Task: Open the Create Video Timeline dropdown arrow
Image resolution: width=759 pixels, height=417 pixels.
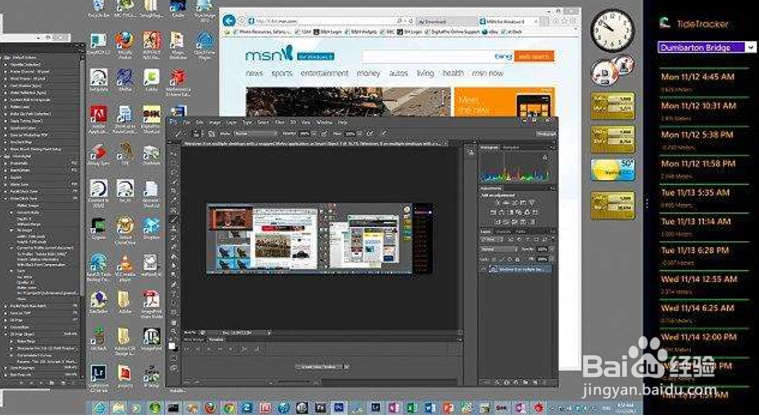Action: [x=346, y=367]
